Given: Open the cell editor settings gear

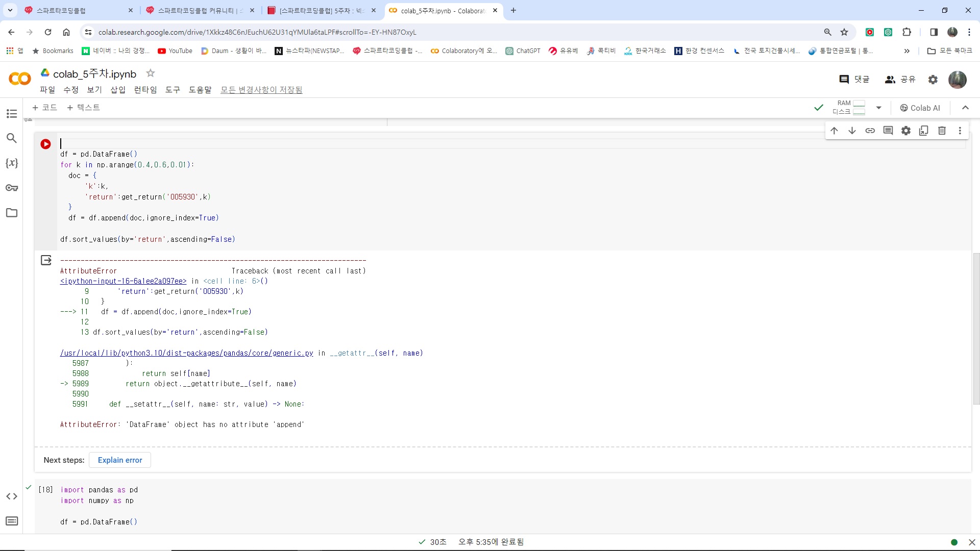Looking at the screenshot, I should (906, 131).
